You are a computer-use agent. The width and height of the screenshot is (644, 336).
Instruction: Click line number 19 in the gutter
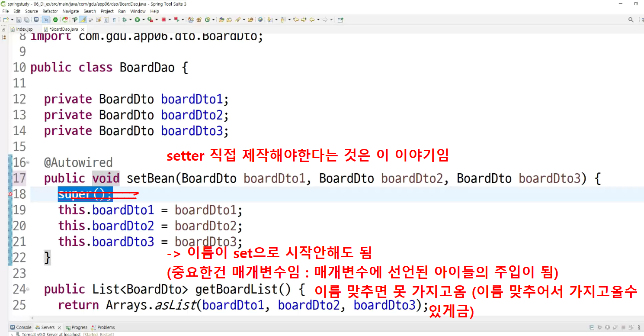click(19, 210)
